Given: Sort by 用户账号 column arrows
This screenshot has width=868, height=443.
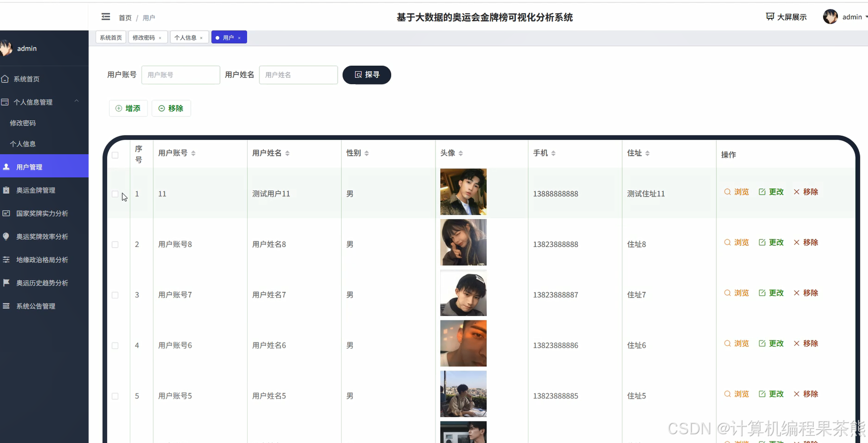Looking at the screenshot, I should [193, 153].
